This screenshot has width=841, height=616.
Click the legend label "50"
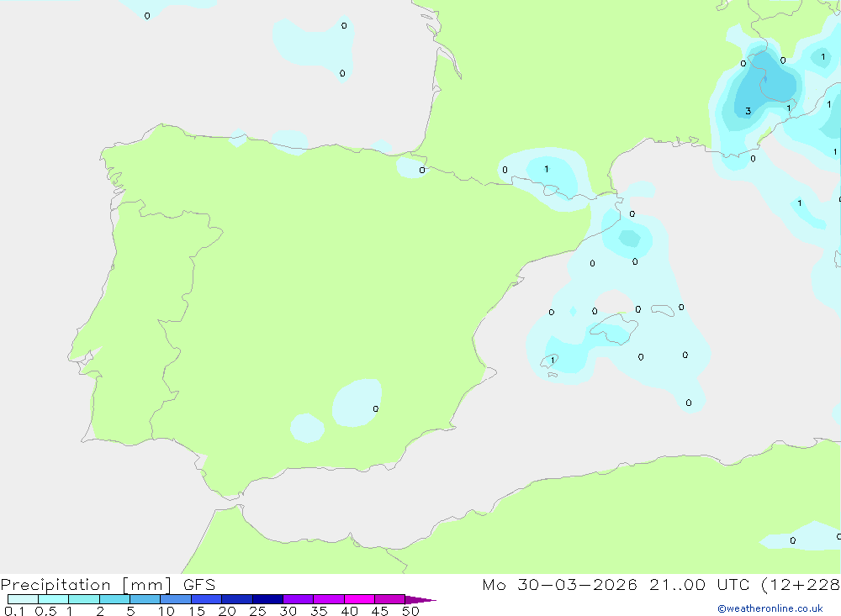pyautogui.click(x=411, y=611)
